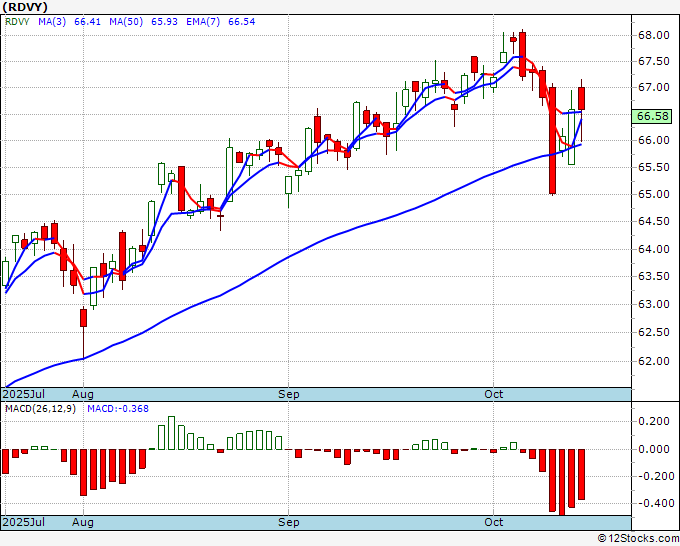Click the MA(50) value 65.93
The image size is (680, 546).
click(x=164, y=22)
